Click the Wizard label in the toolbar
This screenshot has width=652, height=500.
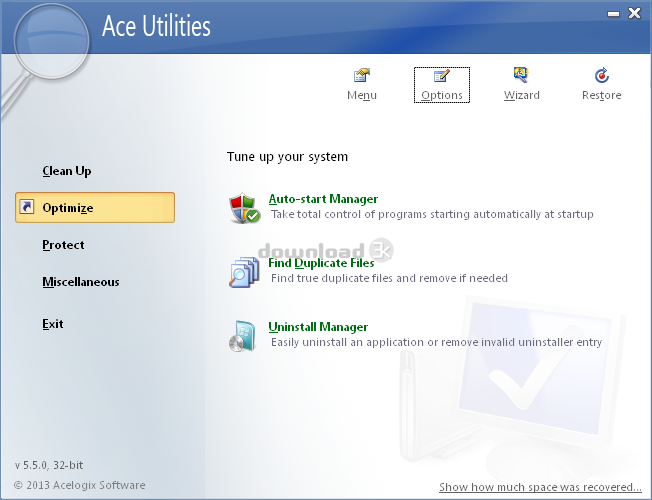521,95
